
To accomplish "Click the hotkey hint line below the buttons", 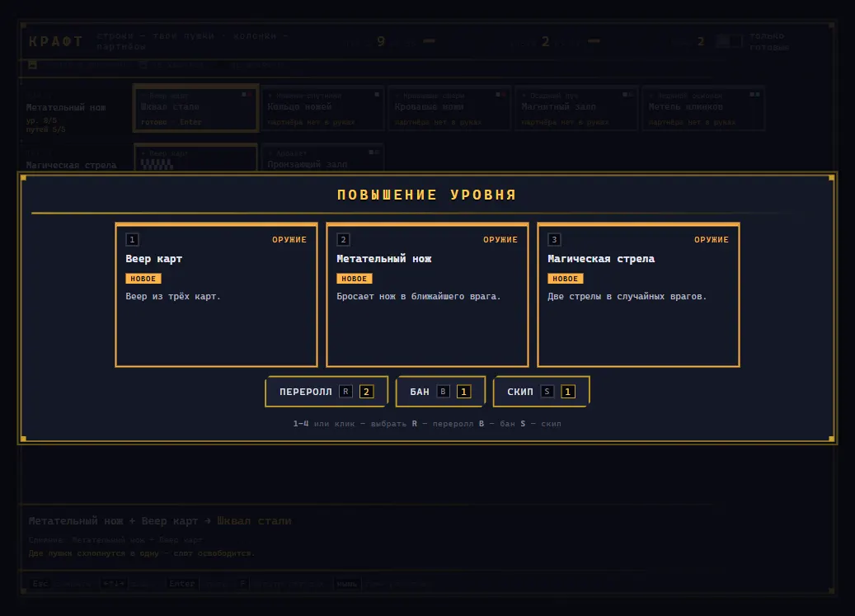I will click(427, 424).
